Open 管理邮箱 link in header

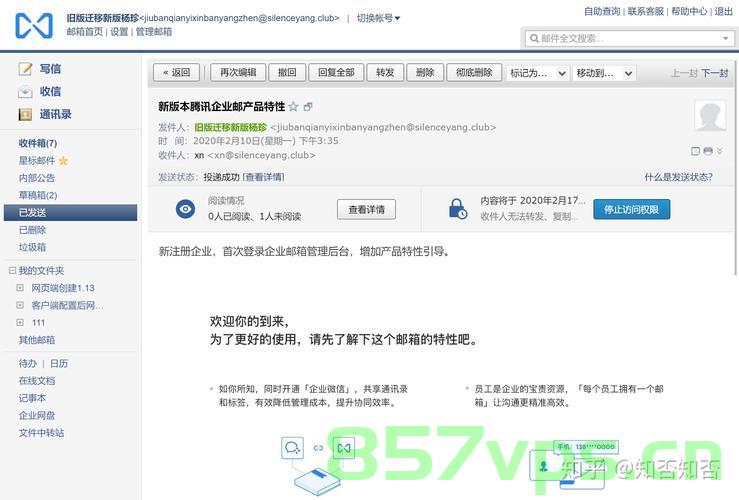click(154, 32)
